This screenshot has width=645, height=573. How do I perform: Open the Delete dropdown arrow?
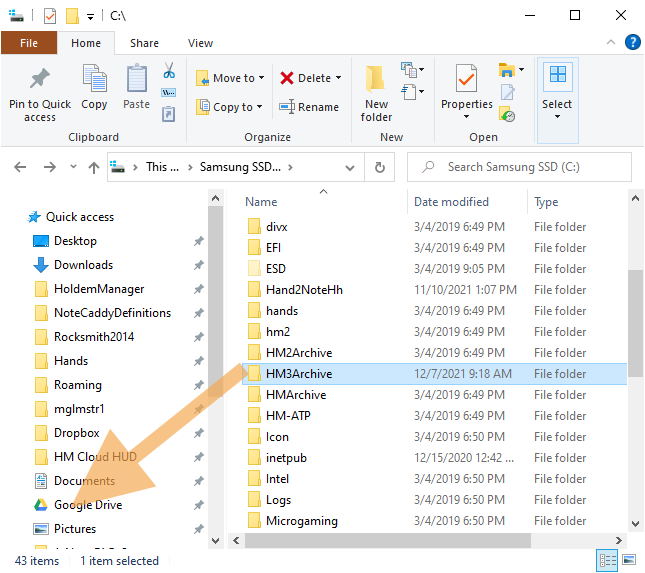pyautogui.click(x=339, y=78)
